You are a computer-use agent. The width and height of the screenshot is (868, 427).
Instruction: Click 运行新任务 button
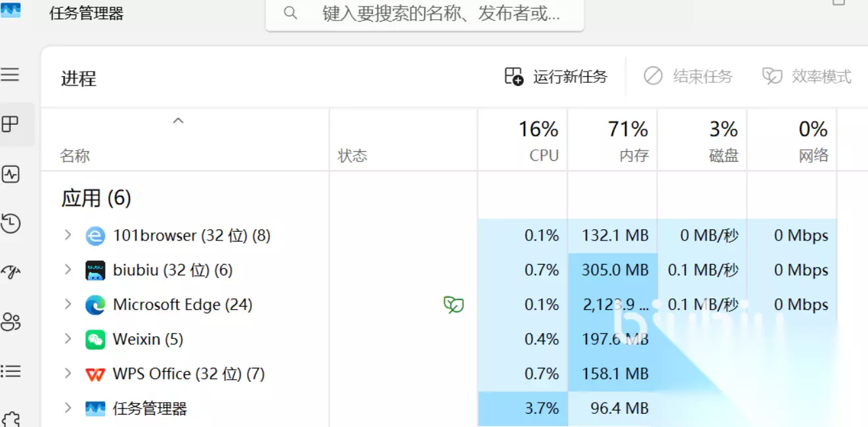click(x=555, y=77)
